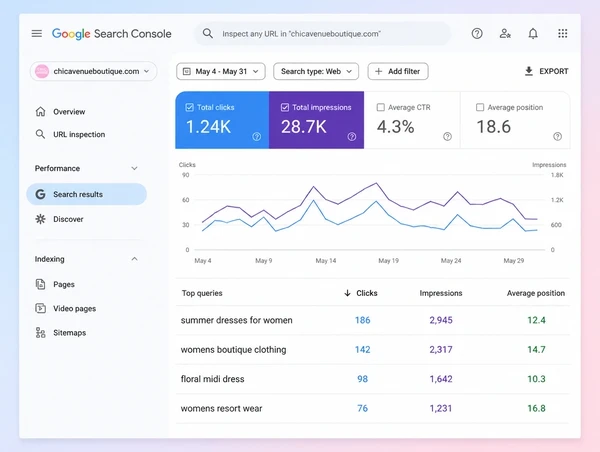
Task: Click the 16.8 average position value
Action: (x=536, y=408)
